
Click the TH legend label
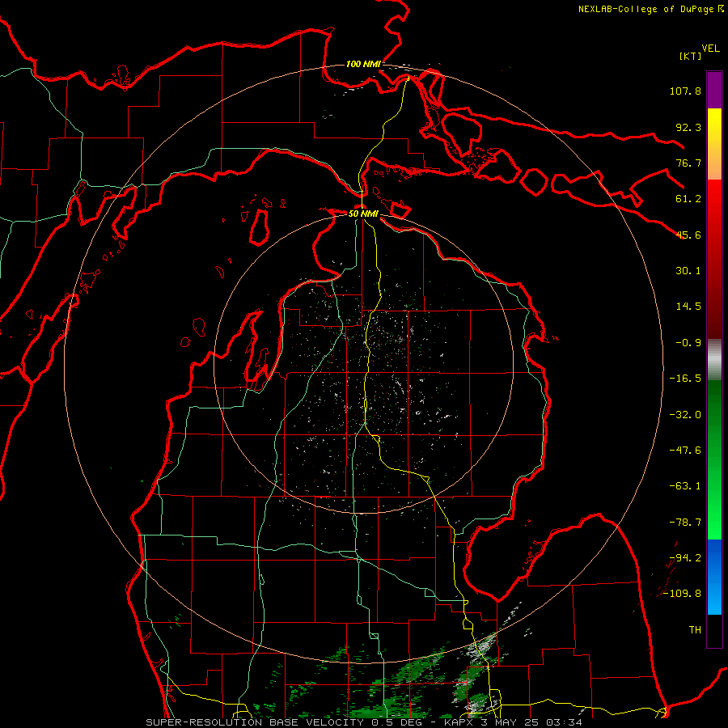(x=695, y=630)
